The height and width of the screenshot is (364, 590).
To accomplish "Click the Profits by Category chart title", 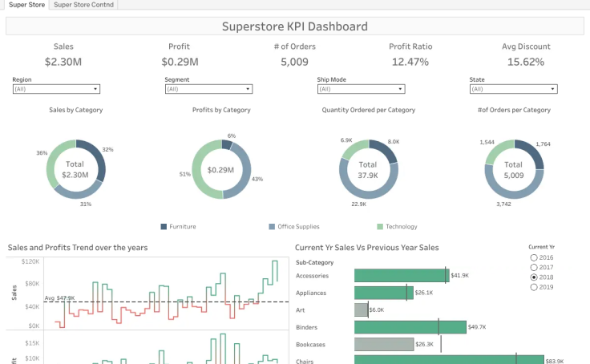I will coord(221,110).
